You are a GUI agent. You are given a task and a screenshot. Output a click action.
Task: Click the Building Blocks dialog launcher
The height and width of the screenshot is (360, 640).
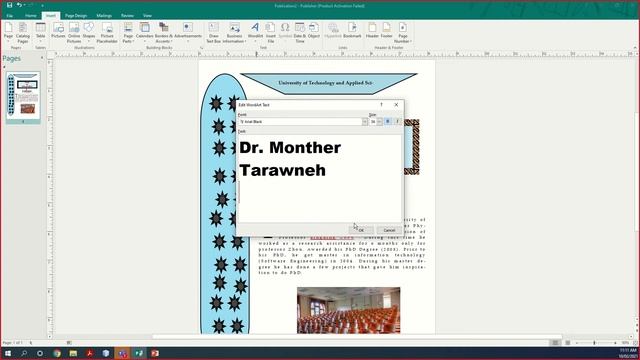[201, 48]
